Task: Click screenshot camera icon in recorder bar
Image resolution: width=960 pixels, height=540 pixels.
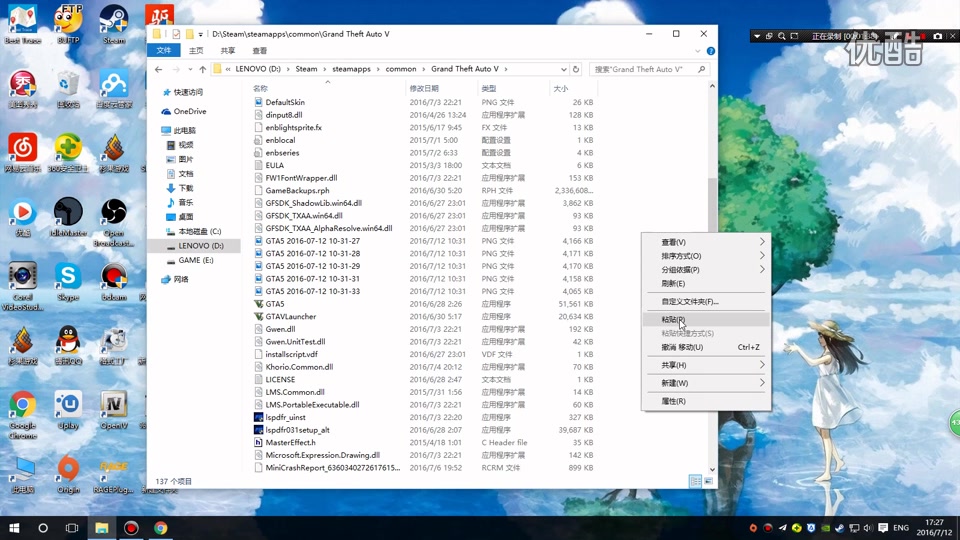Action: (937, 36)
